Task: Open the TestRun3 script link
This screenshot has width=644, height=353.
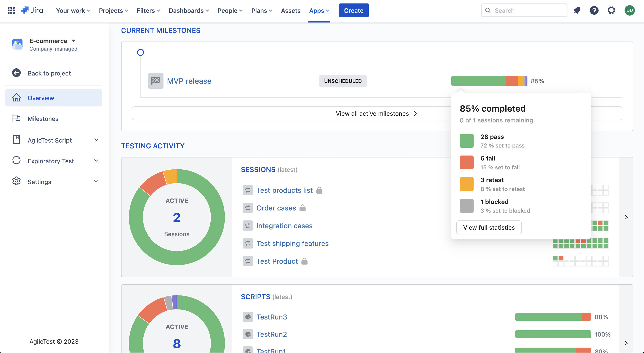Action: click(271, 317)
